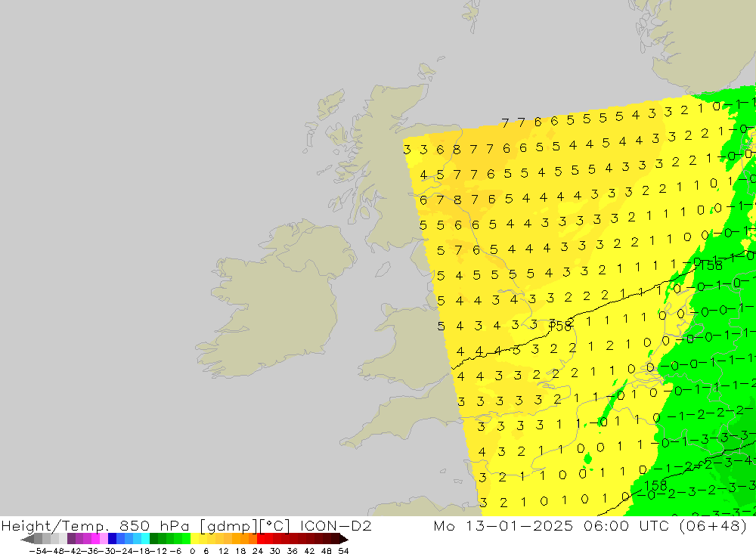Click the '30' colorbar tick label
Image resolution: width=756 pixels, height=554 pixels.
(x=275, y=551)
